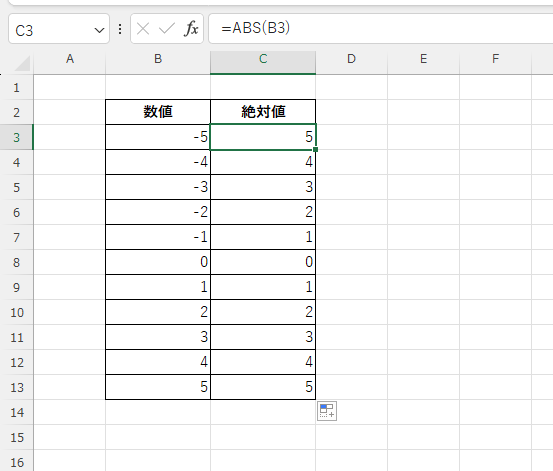Select row 3 header

coord(17,137)
